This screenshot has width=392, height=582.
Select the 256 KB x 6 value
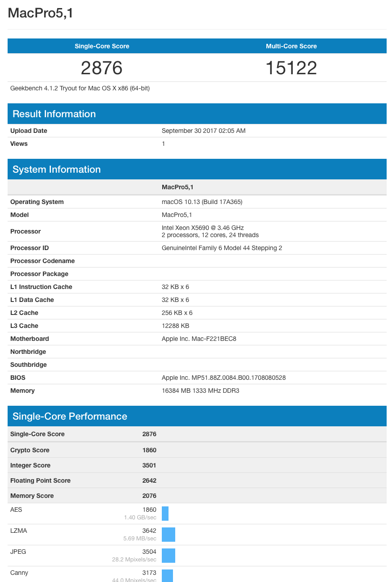[x=177, y=313]
